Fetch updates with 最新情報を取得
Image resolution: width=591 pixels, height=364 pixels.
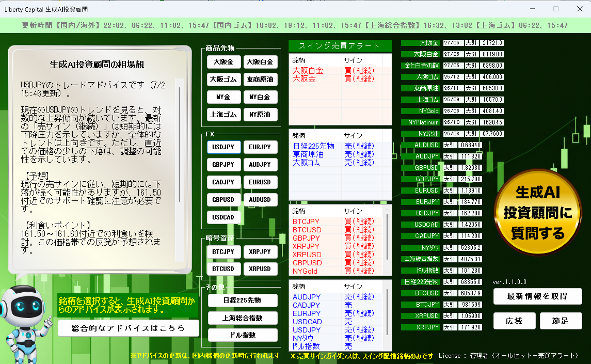pyautogui.click(x=538, y=296)
